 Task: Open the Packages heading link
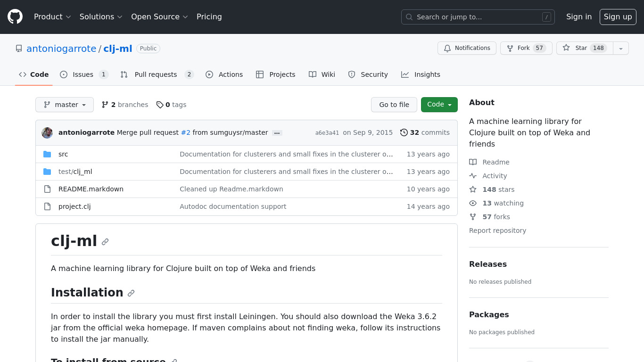(x=489, y=314)
